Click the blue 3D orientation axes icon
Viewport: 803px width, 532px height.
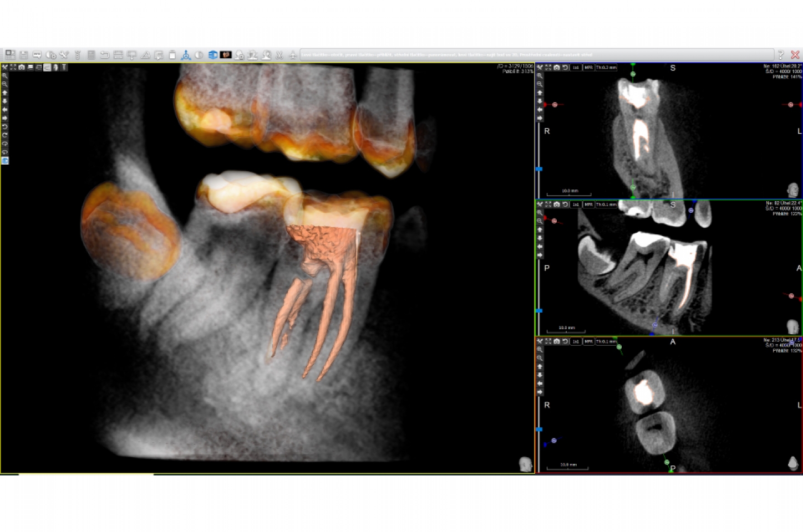tap(186, 54)
